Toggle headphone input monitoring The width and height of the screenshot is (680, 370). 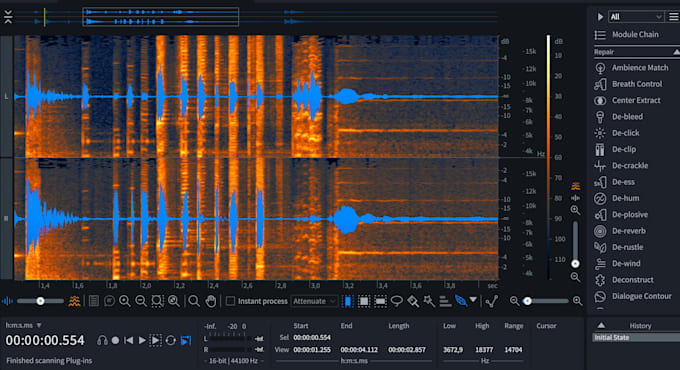[102, 341]
